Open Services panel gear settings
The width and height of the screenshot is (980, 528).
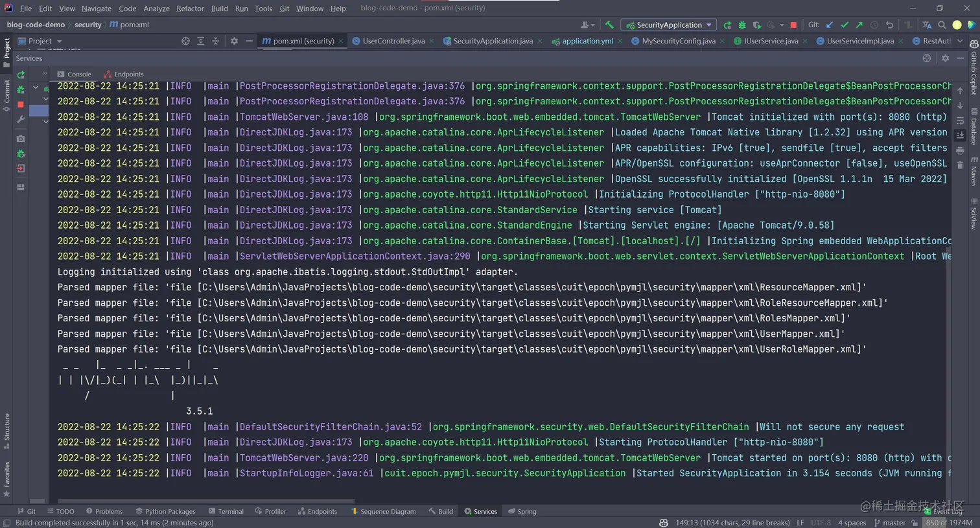tap(945, 58)
